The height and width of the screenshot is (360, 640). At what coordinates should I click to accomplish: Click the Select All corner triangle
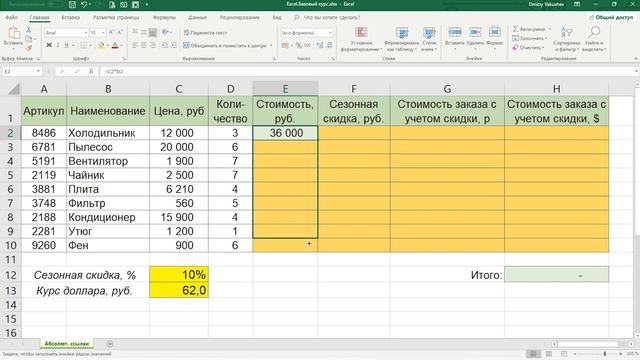tap(13, 89)
